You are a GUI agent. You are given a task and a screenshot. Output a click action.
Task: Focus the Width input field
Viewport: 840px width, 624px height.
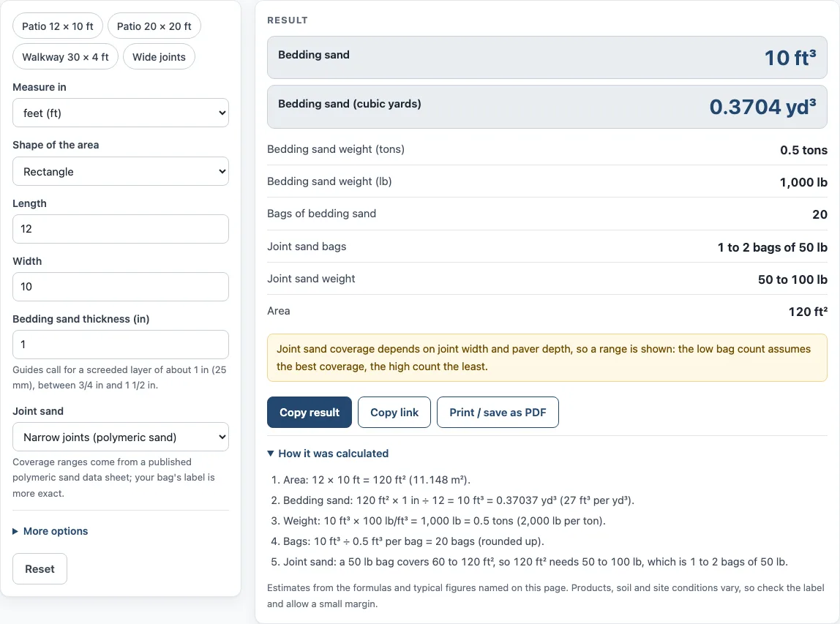121,287
